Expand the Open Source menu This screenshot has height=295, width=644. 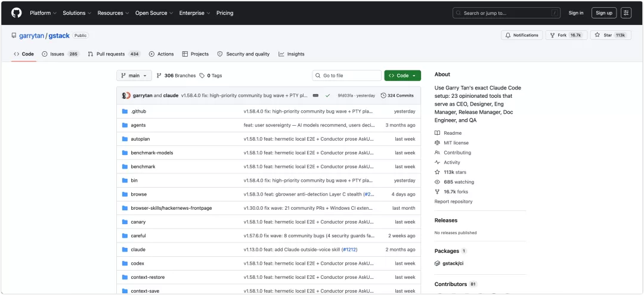tap(154, 13)
